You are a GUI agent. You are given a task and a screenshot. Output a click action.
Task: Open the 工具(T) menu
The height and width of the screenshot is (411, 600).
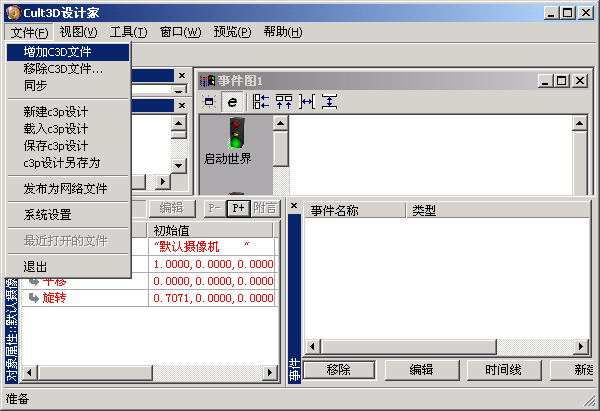(x=129, y=32)
